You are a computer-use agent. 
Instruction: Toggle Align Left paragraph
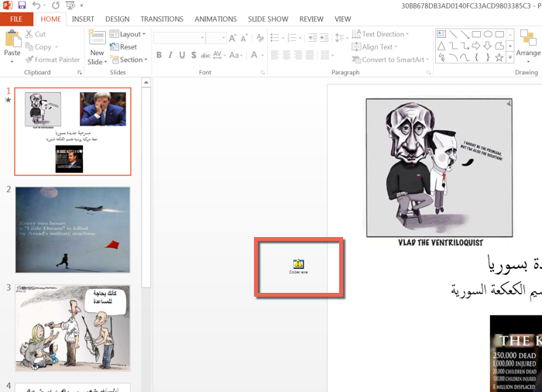coord(275,55)
